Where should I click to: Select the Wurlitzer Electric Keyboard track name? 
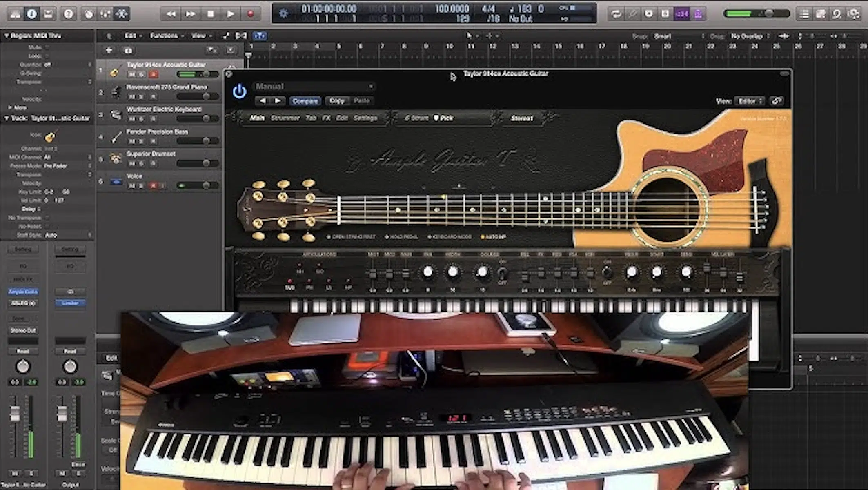pyautogui.click(x=164, y=109)
